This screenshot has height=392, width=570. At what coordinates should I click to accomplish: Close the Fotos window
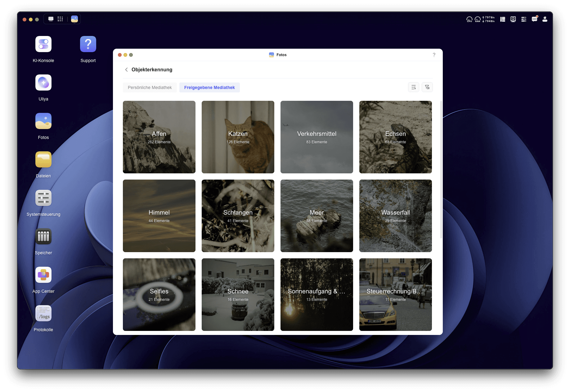(x=120, y=55)
